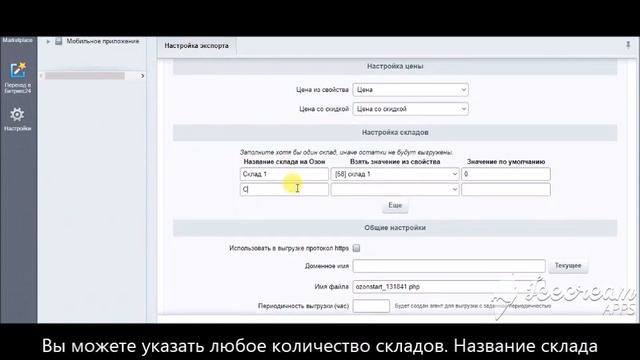Expand the Мобильное приложение tree node
Viewport: 640px width, 360px height.
[x=48, y=42]
